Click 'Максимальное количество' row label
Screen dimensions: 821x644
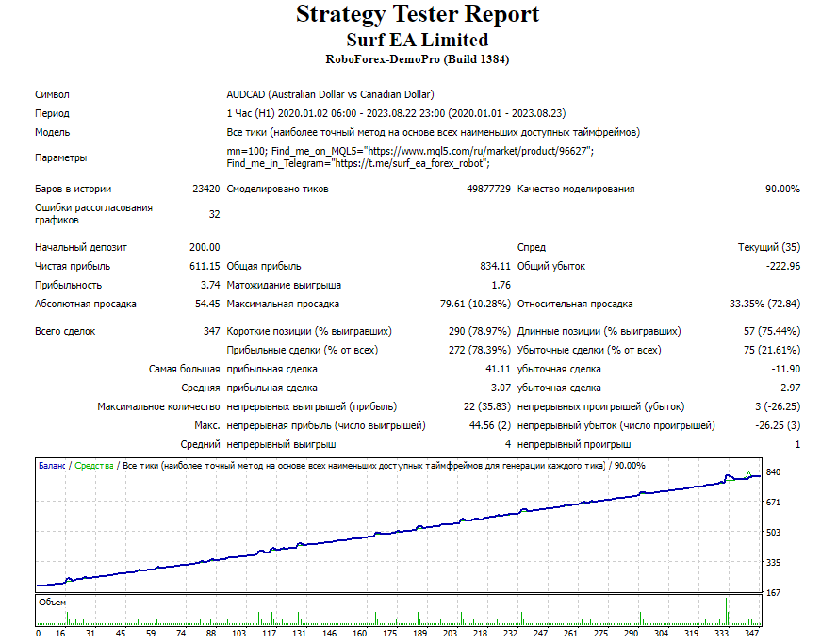click(x=158, y=406)
